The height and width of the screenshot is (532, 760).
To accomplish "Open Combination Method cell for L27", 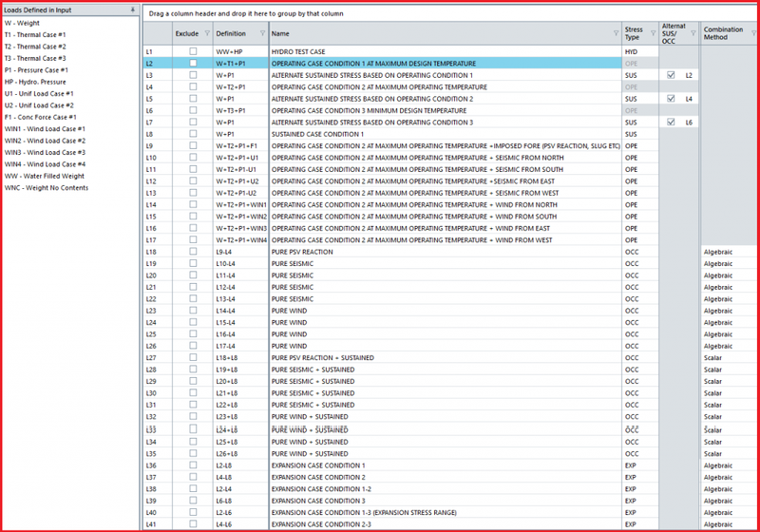I will [x=727, y=358].
